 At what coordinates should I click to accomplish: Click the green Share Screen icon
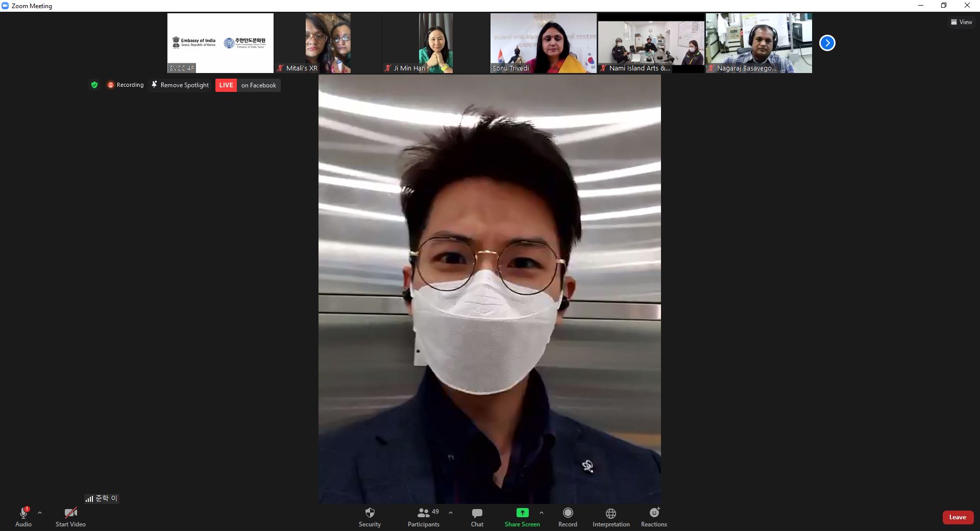coord(522,513)
